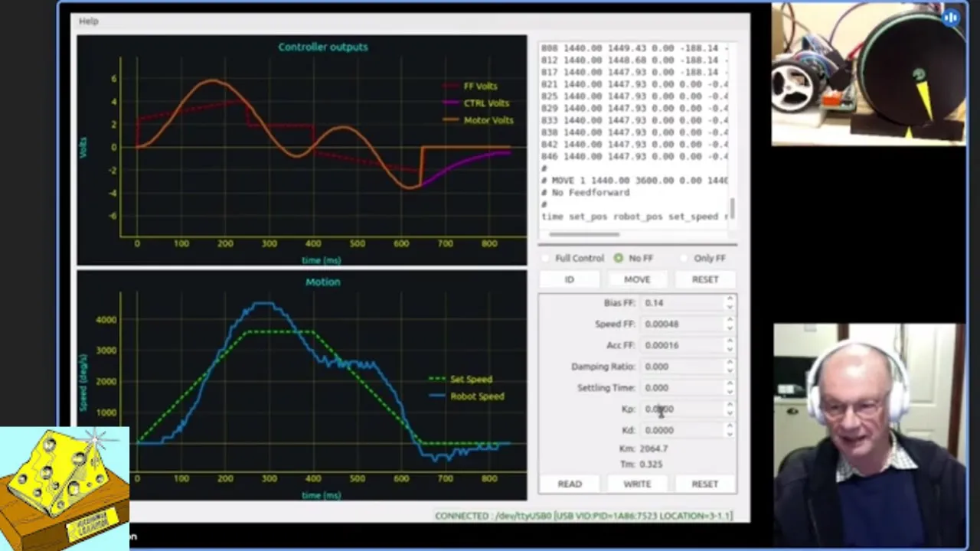Click the Set Speed legend entry

coord(460,380)
